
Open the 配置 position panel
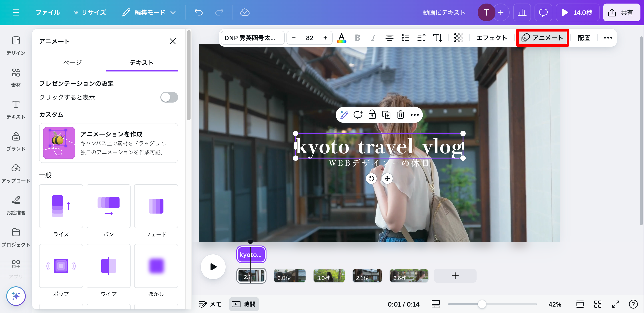point(584,38)
